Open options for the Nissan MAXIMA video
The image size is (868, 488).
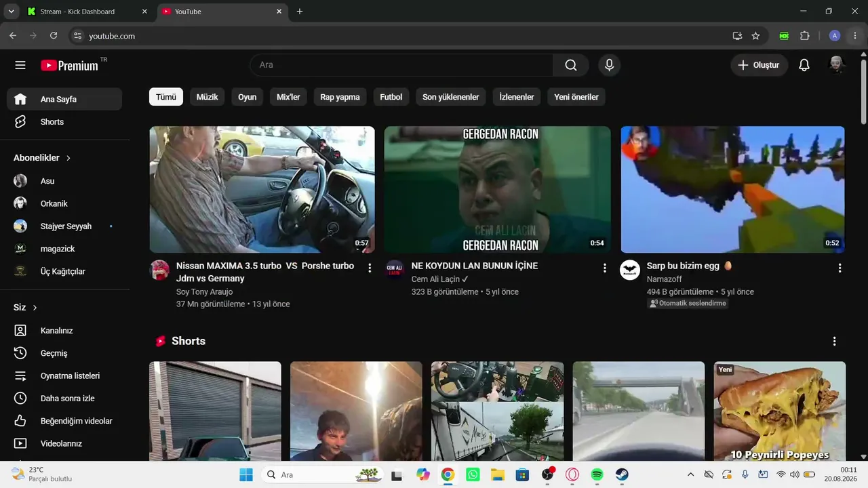pyautogui.click(x=370, y=268)
